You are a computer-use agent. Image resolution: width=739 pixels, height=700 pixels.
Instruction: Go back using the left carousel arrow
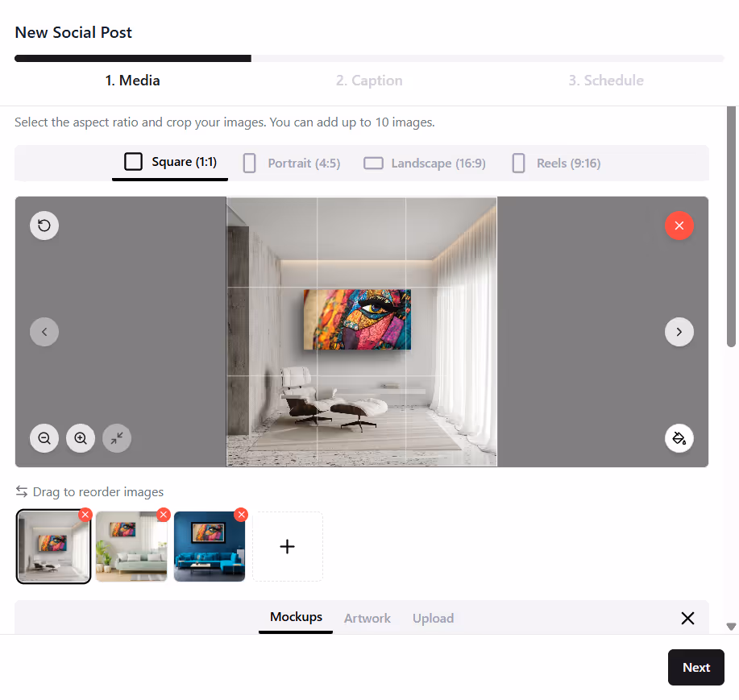44,331
